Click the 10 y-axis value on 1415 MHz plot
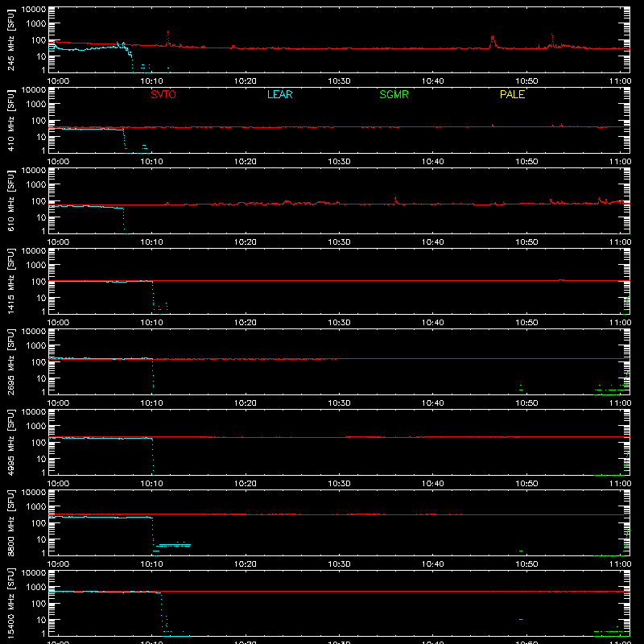This screenshot has width=644, height=644. pyautogui.click(x=41, y=298)
